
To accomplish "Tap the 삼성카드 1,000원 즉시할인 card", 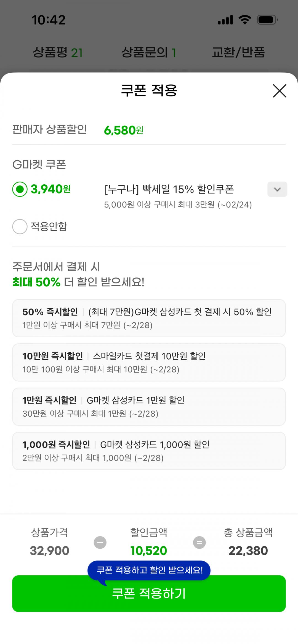I will [149, 451].
